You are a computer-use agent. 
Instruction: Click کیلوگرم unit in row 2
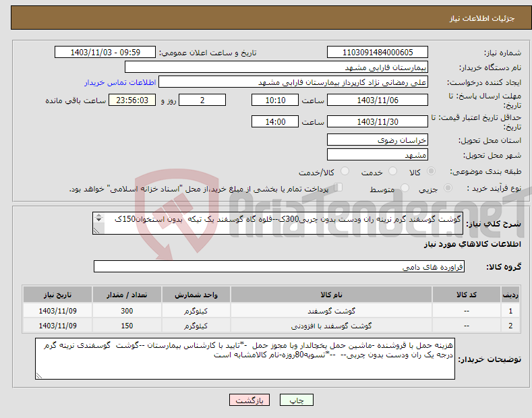coord(196,326)
